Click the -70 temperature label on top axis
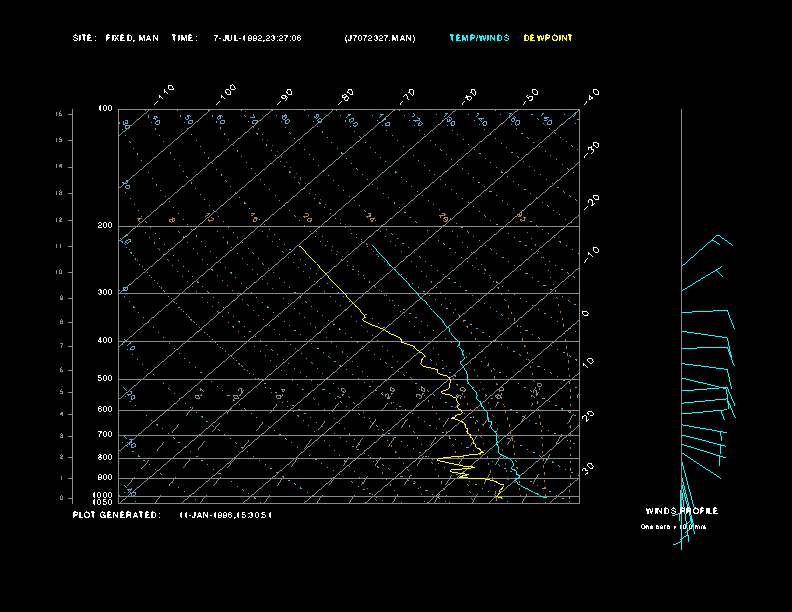This screenshot has width=792, height=612. coord(408,96)
